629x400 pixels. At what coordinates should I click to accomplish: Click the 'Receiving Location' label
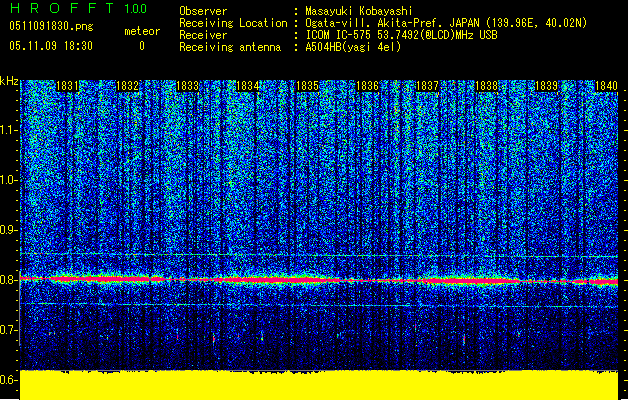(x=233, y=23)
